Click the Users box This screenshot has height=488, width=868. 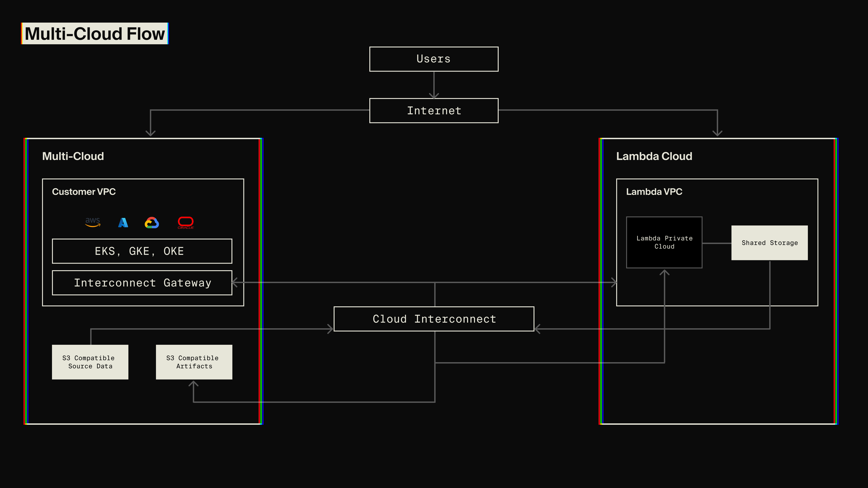[434, 59]
